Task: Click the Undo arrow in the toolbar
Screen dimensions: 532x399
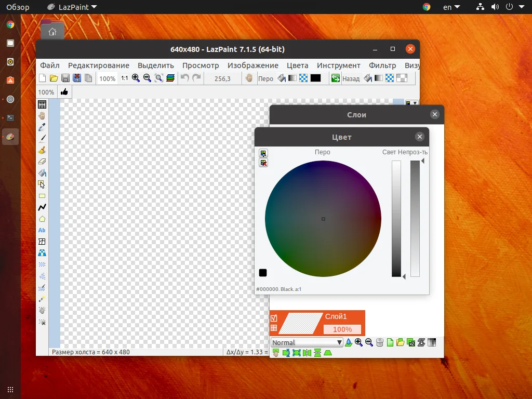Action: pyautogui.click(x=186, y=78)
